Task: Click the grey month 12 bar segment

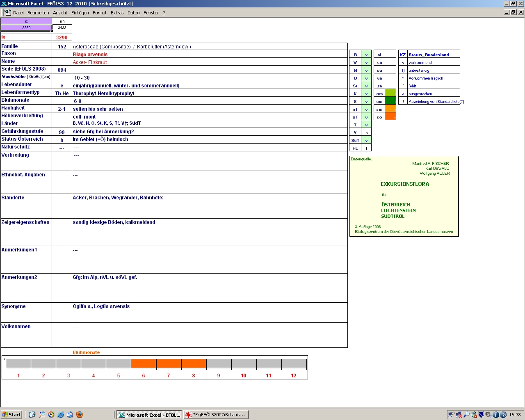Action: (294, 363)
